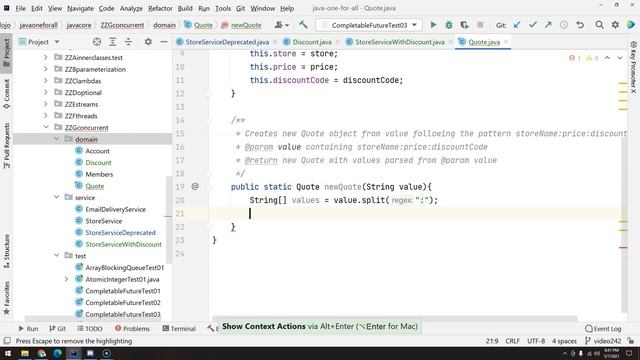Screen dimensions: 640x360
Task: Close the Quote.java tab
Action: [x=506, y=42]
